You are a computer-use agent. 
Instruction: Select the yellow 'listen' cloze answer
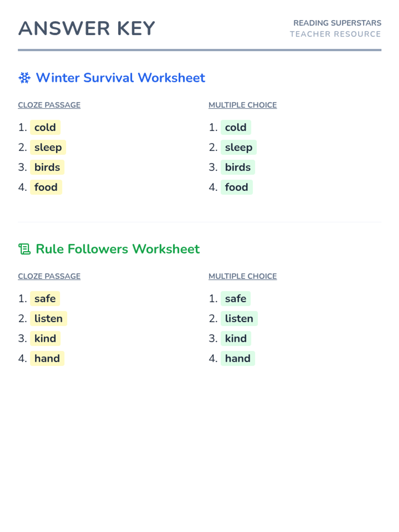click(x=49, y=319)
